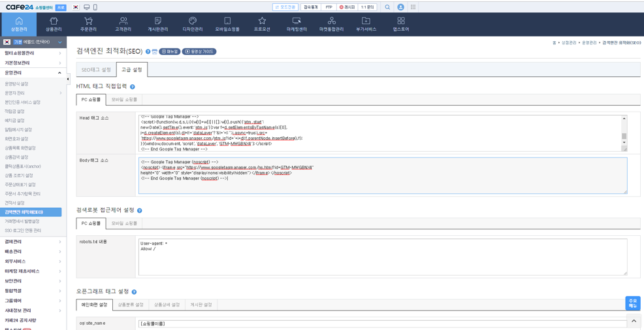Click help icon beside 검색로봇 접근제어 설정
Screen dimensions: 644x330
pyautogui.click(x=139, y=210)
